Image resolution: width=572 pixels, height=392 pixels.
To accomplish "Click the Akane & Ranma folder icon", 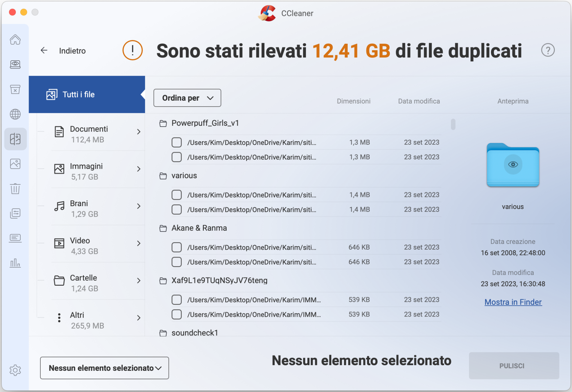I will (x=163, y=228).
